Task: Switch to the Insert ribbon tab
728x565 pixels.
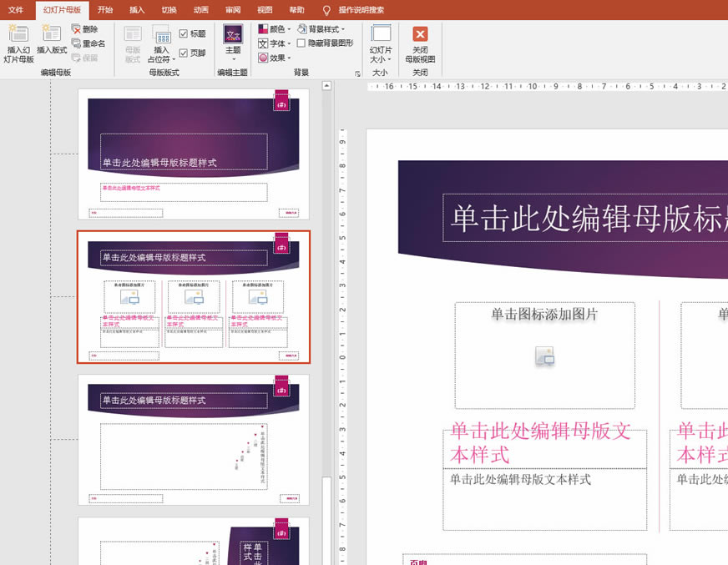Action: [x=137, y=10]
